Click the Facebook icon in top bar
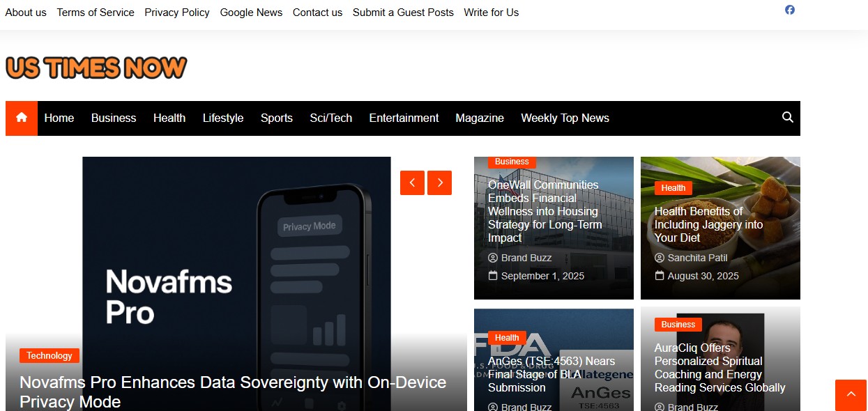Image resolution: width=868 pixels, height=411 pixels. click(x=790, y=10)
